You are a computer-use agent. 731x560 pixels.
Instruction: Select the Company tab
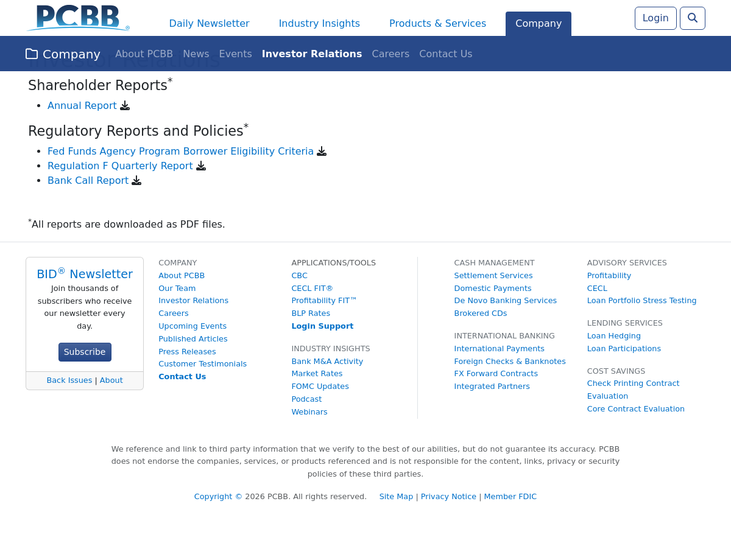tap(539, 24)
